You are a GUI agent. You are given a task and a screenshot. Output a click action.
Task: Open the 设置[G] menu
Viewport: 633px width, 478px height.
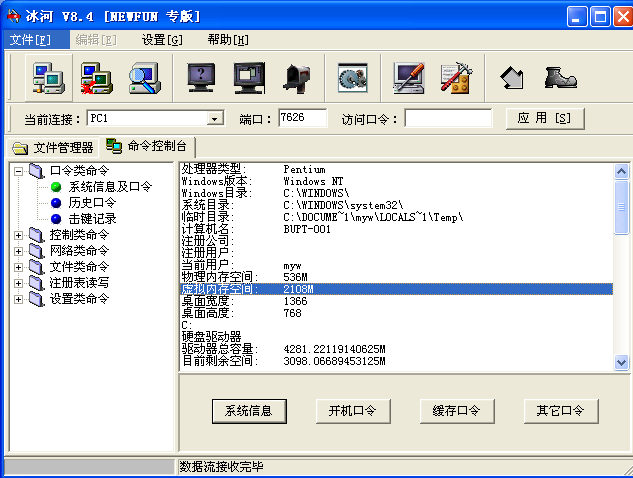[x=162, y=40]
